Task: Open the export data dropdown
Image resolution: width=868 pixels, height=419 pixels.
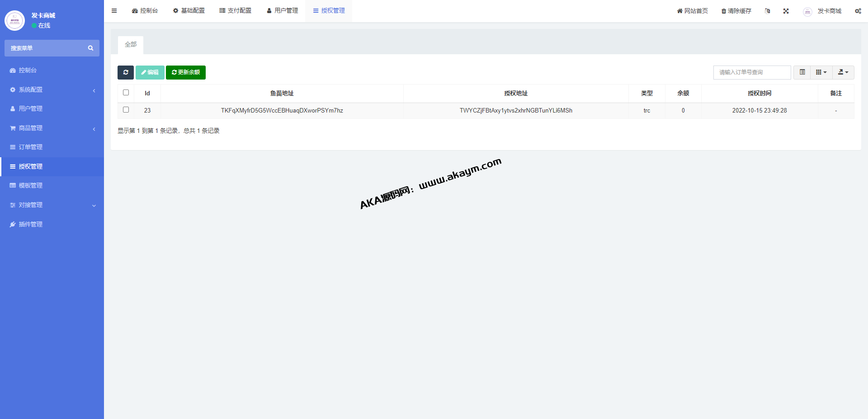Action: point(843,72)
